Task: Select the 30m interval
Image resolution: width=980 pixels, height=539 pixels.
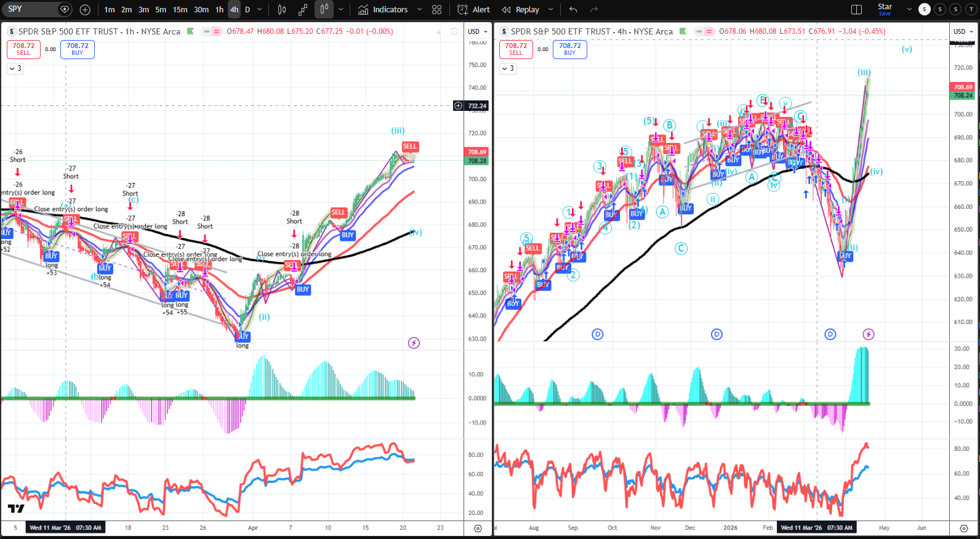Action: (x=201, y=10)
